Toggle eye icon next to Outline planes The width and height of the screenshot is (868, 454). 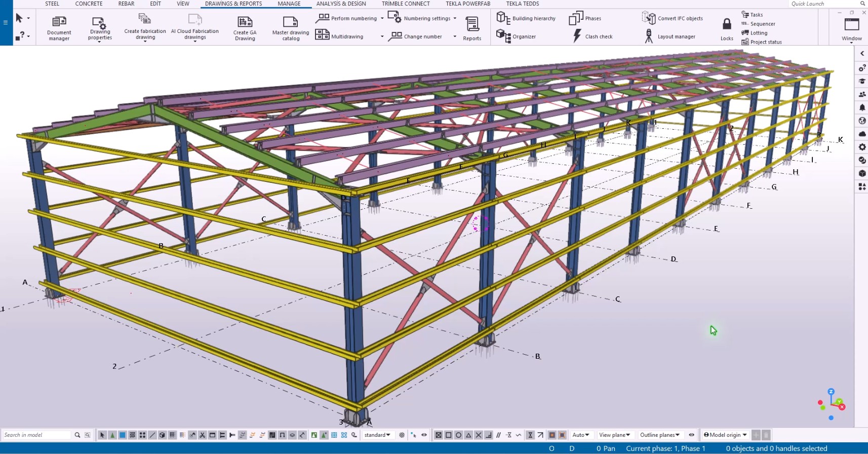click(691, 435)
